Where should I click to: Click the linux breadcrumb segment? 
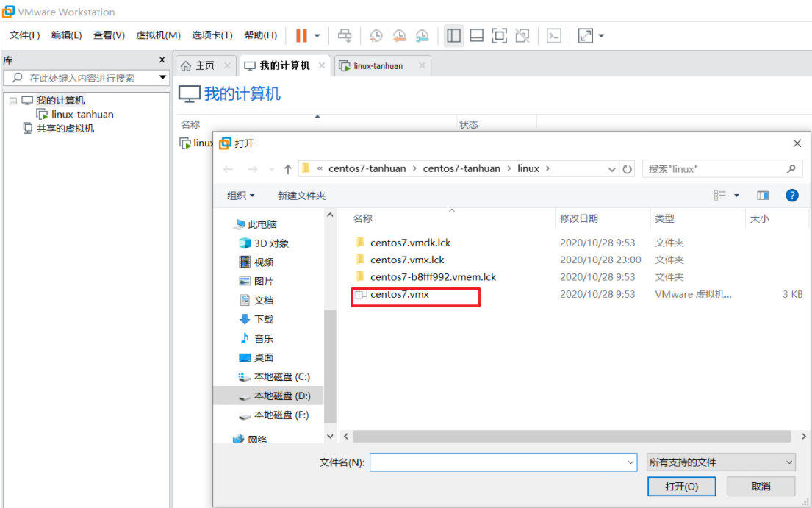coord(528,168)
